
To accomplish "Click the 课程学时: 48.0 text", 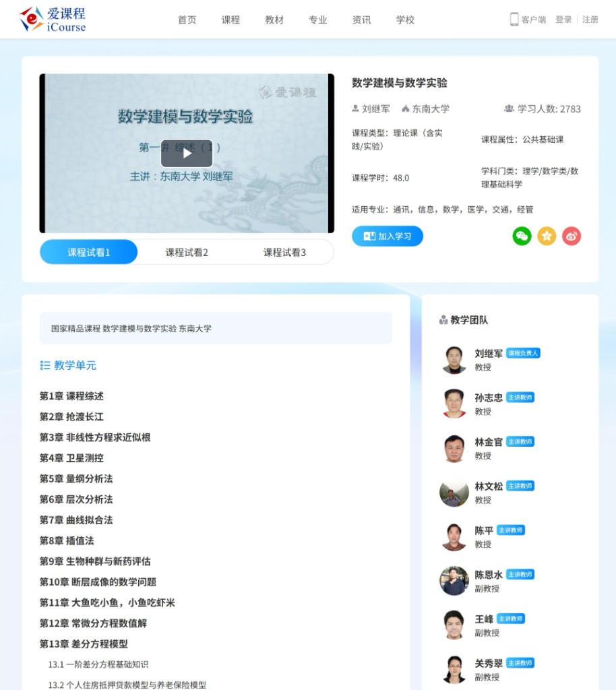I will click(380, 178).
